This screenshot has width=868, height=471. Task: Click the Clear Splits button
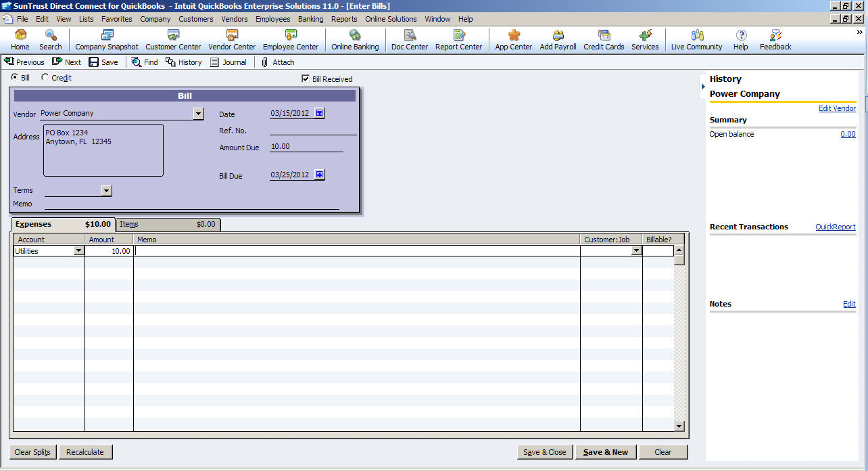(33, 452)
